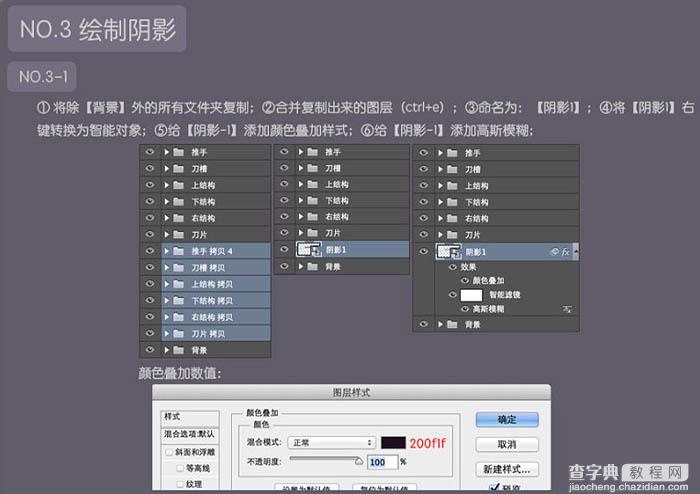The width and height of the screenshot is (700, 494).
Task: Click the folder icon of 下结构 拷贝
Action: click(179, 301)
